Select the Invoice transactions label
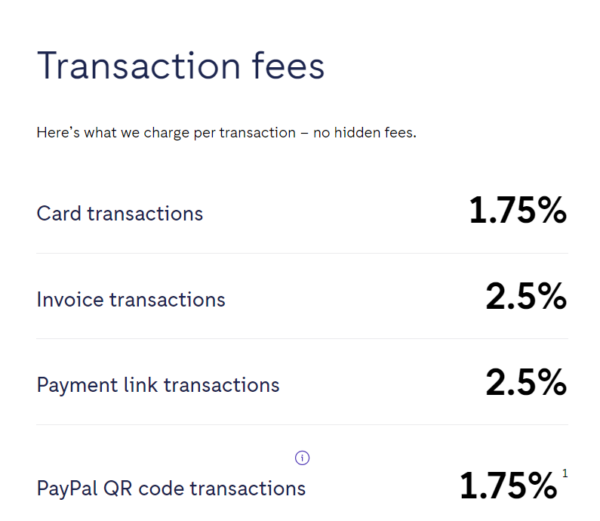This screenshot has width=600, height=521. [x=130, y=299]
